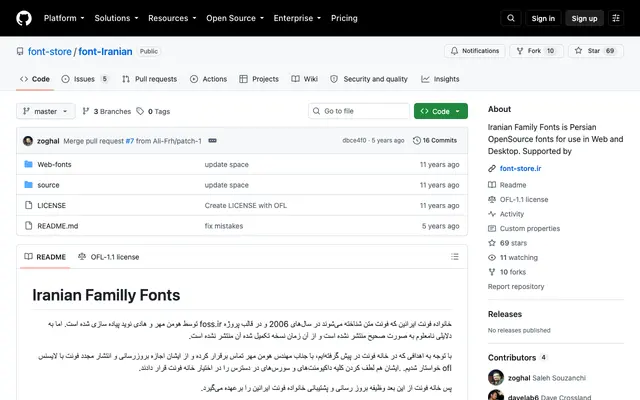Select the Code tab
The width and height of the screenshot is (640, 400).
pos(35,79)
